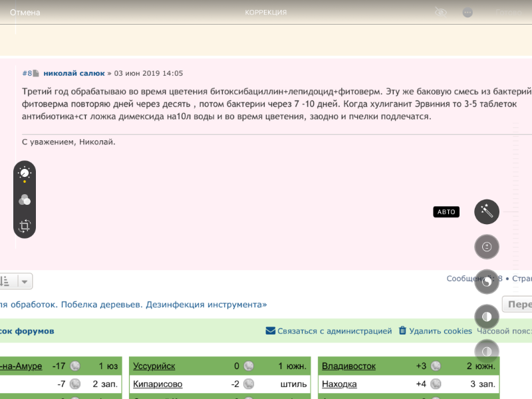Tap the magic wand auto-enhance button

tap(487, 211)
